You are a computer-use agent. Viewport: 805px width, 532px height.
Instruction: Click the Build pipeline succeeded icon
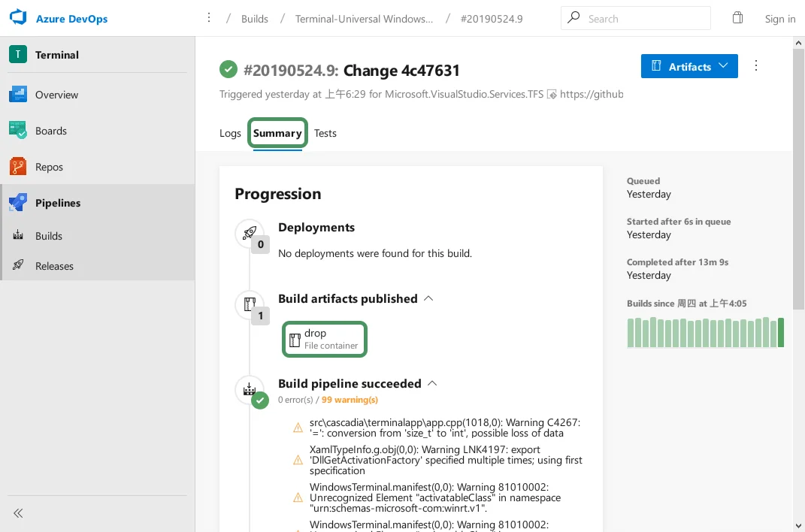(250, 389)
